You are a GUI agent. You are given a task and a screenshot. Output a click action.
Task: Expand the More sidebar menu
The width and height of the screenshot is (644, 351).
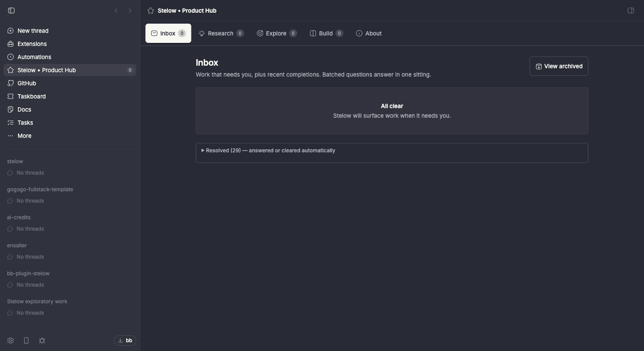tap(70, 136)
